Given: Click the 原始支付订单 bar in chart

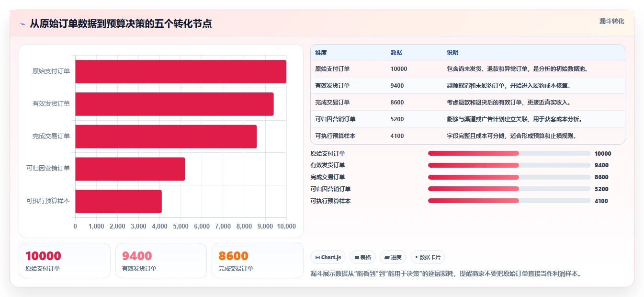Looking at the screenshot, I should pyautogui.click(x=181, y=71).
